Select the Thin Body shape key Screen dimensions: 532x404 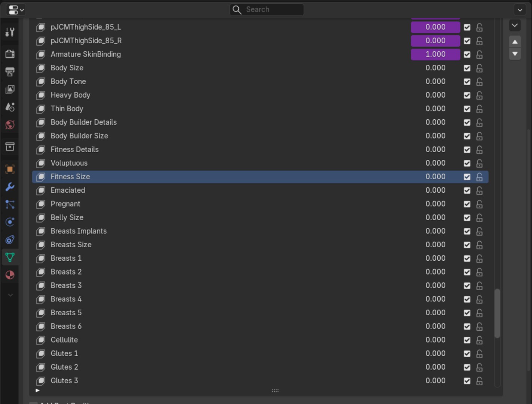[260, 109]
